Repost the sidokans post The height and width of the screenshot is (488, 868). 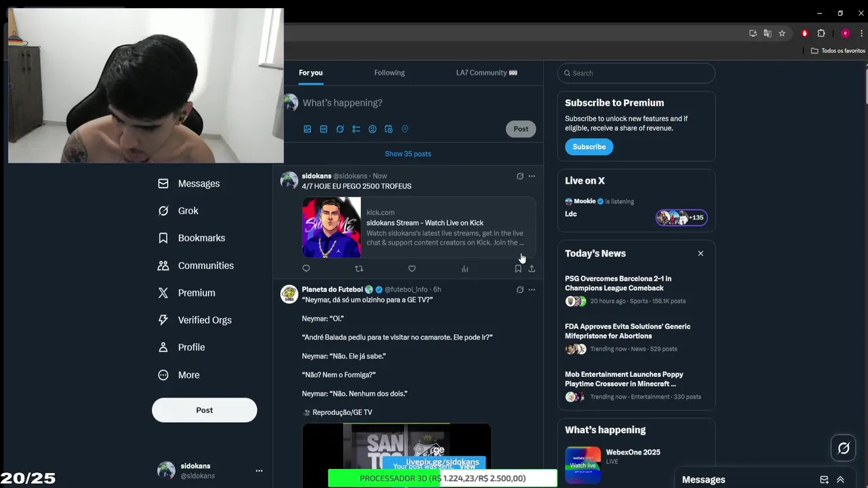[x=359, y=268]
